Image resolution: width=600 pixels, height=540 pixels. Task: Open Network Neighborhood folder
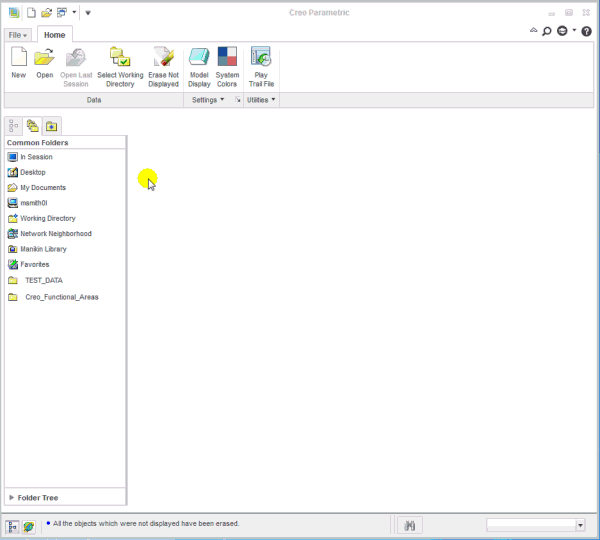point(49,233)
